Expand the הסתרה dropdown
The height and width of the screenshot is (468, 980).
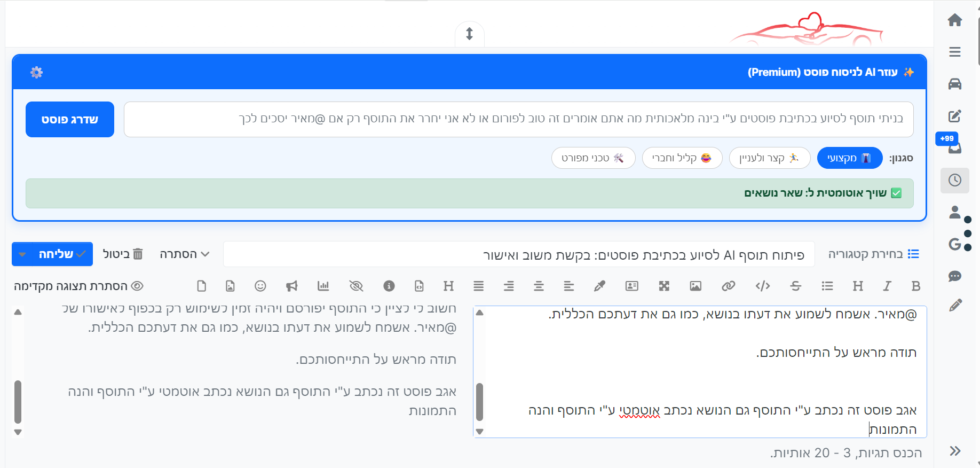(184, 254)
